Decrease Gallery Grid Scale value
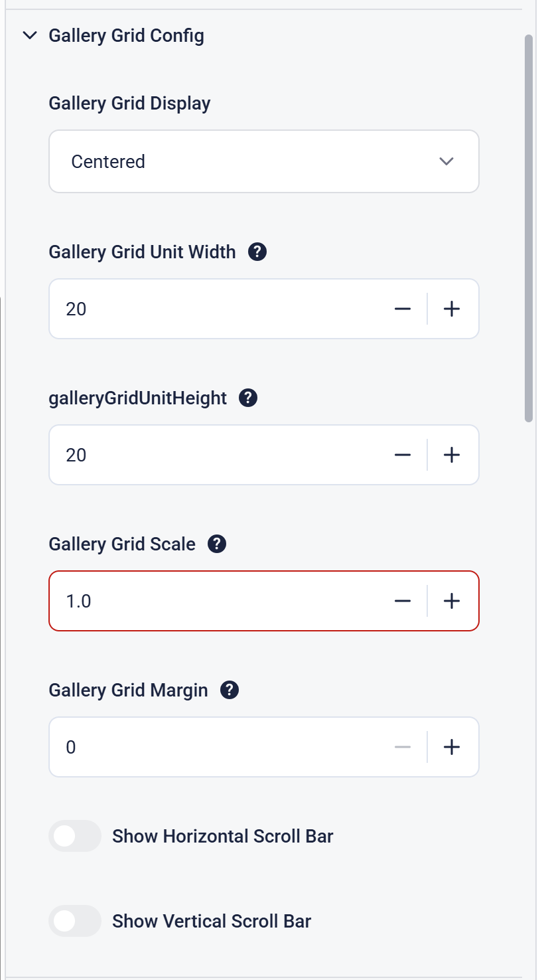The image size is (544, 980). point(403,601)
